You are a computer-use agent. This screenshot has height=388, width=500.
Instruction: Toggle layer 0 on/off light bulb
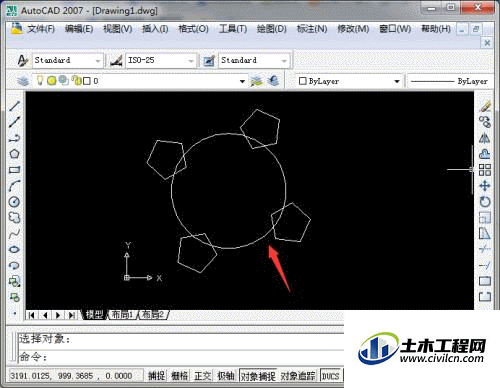[40, 80]
